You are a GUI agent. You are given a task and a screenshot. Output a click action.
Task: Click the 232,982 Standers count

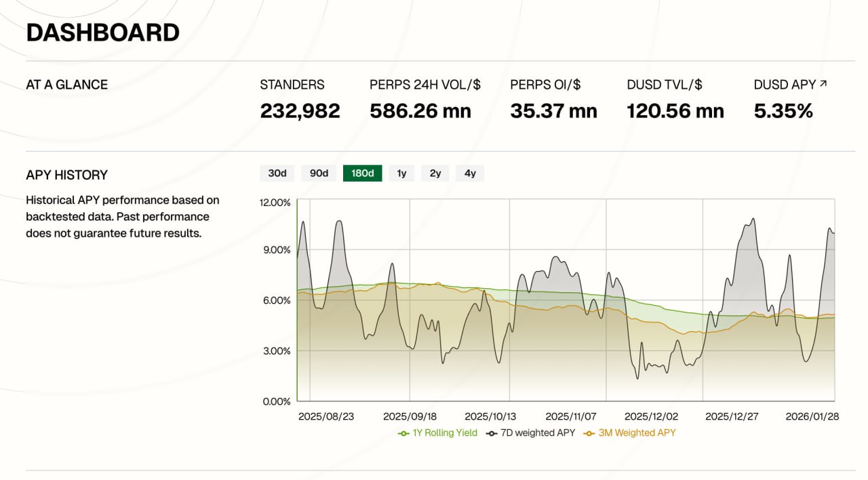point(300,111)
